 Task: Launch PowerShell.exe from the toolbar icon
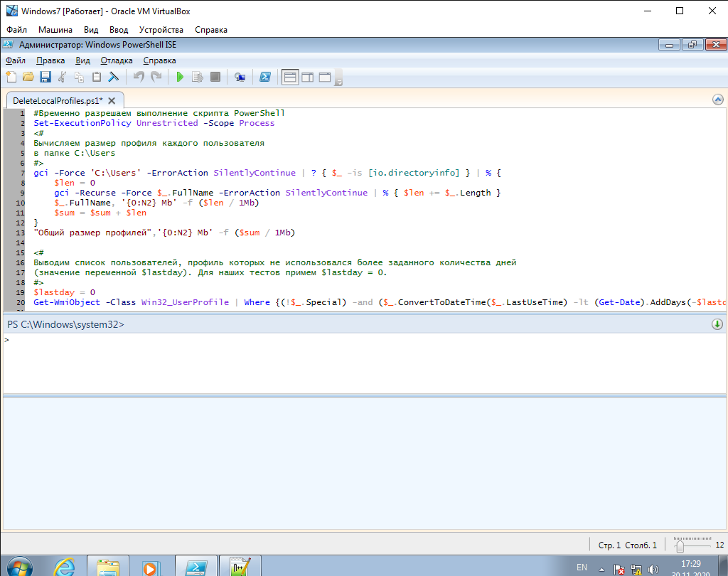(x=264, y=77)
